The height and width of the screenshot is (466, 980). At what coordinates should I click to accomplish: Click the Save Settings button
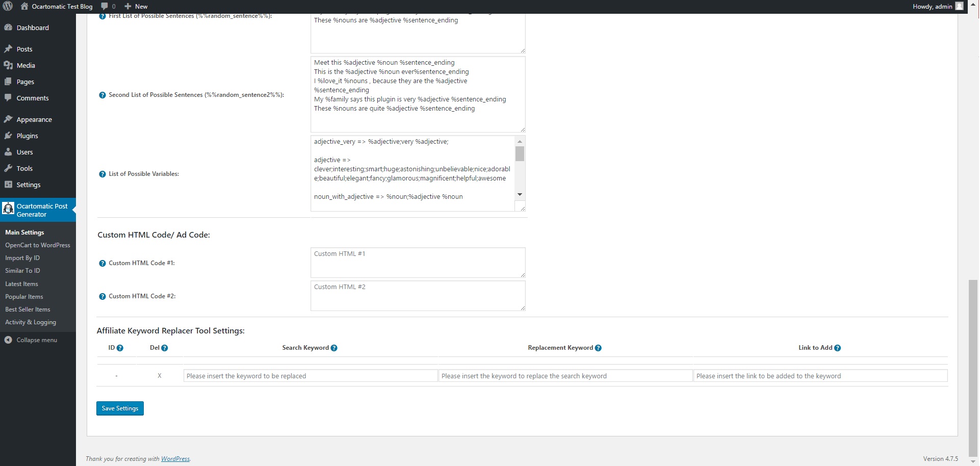(x=120, y=408)
